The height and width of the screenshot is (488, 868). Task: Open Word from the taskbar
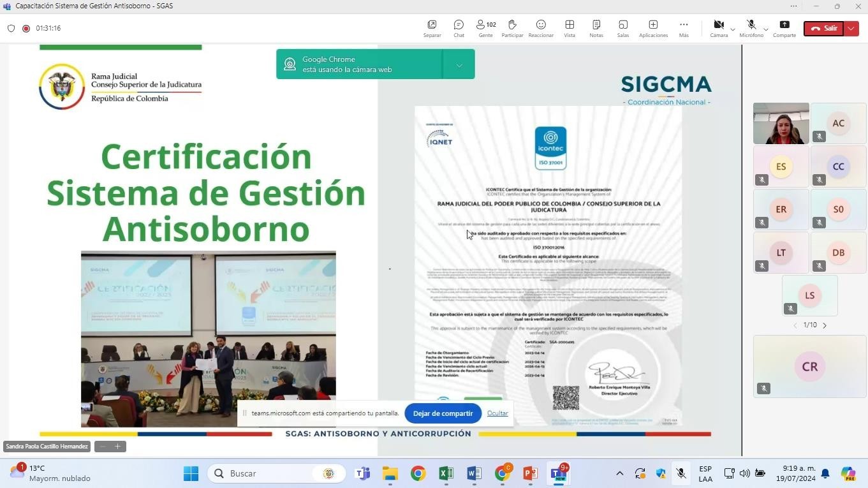pyautogui.click(x=474, y=473)
